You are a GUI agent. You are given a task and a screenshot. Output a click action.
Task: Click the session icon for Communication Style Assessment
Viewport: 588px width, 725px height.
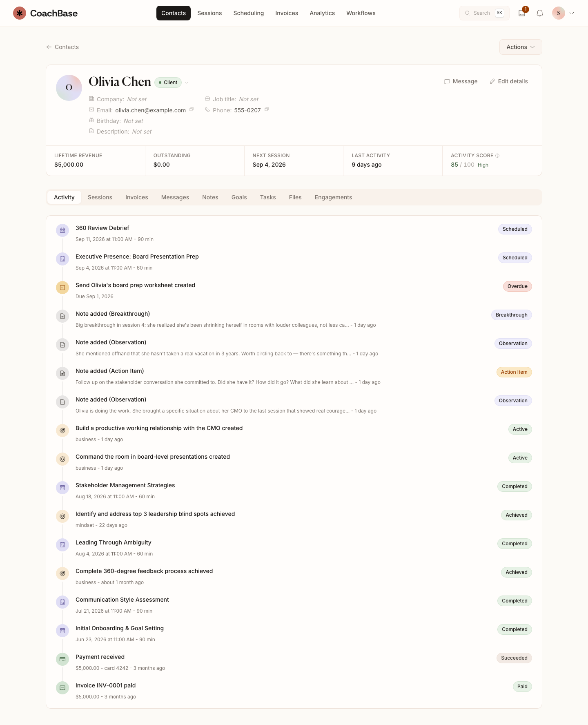coord(62,602)
